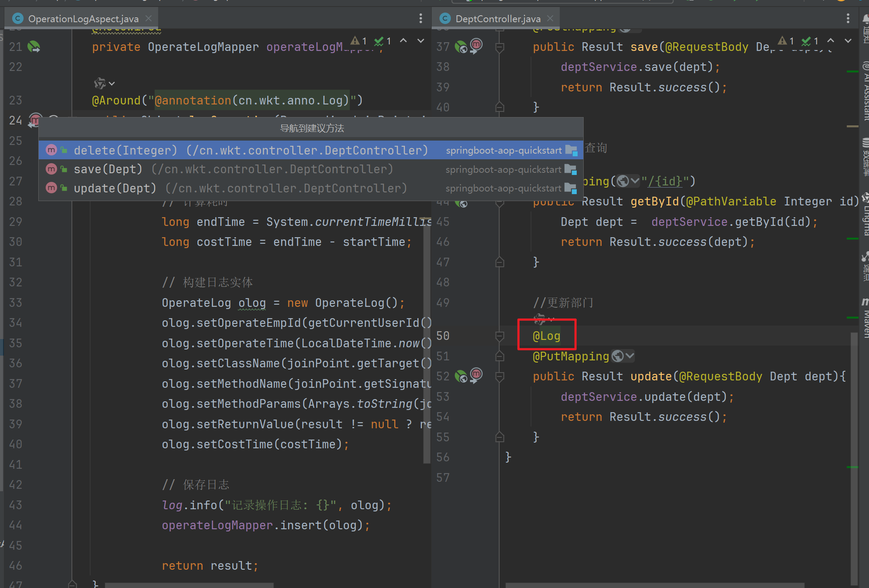869x588 pixels.
Task: Click Spring bean gutter icon on line 21
Action: click(x=34, y=47)
